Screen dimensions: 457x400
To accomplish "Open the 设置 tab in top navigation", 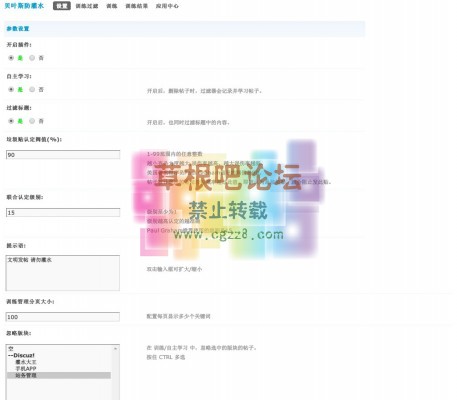I will pyautogui.click(x=62, y=6).
